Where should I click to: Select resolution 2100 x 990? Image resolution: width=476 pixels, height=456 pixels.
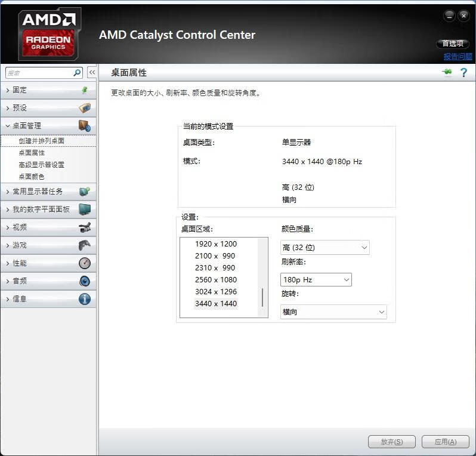215,256
